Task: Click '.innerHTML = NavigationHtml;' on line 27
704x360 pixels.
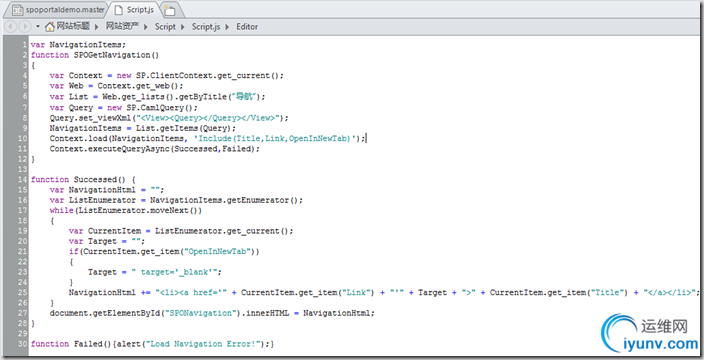Action: pyautogui.click(x=308, y=313)
